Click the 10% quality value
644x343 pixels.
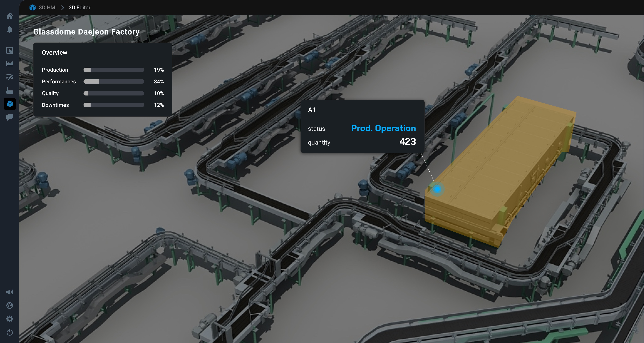(159, 93)
